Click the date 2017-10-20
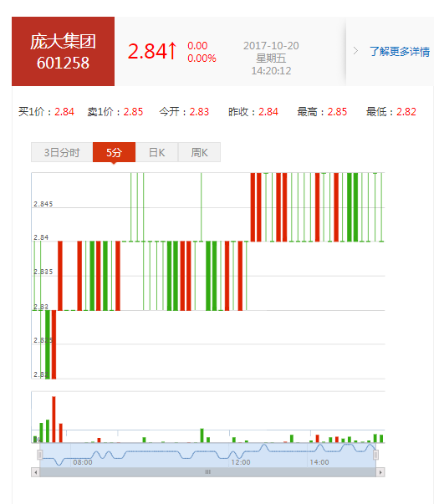The image size is (444, 504). [x=271, y=46]
